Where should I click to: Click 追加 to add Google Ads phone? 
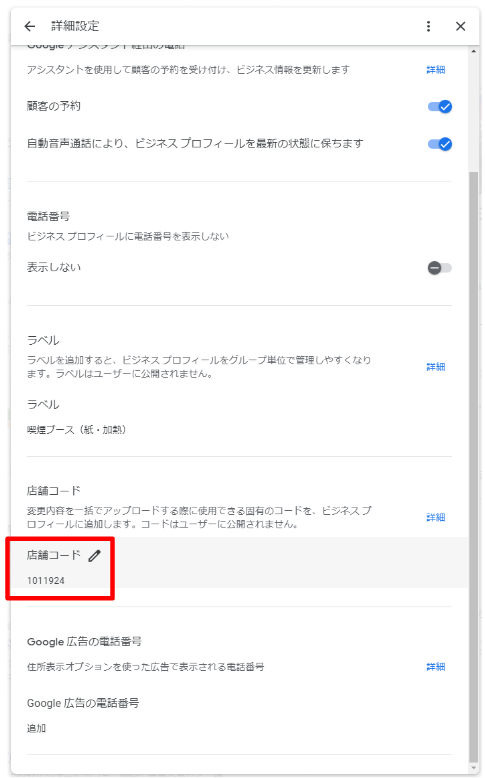pos(36,728)
